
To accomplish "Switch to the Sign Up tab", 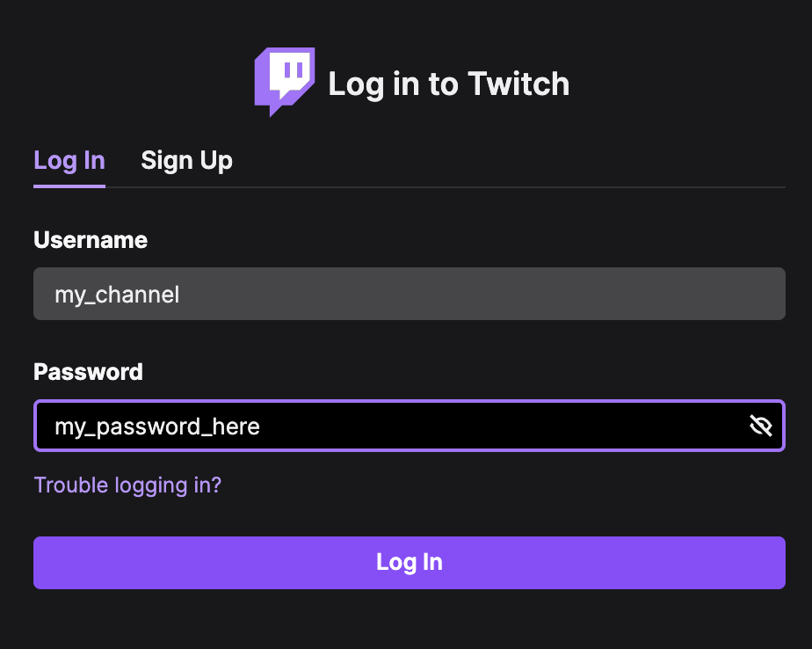I will [x=186, y=161].
